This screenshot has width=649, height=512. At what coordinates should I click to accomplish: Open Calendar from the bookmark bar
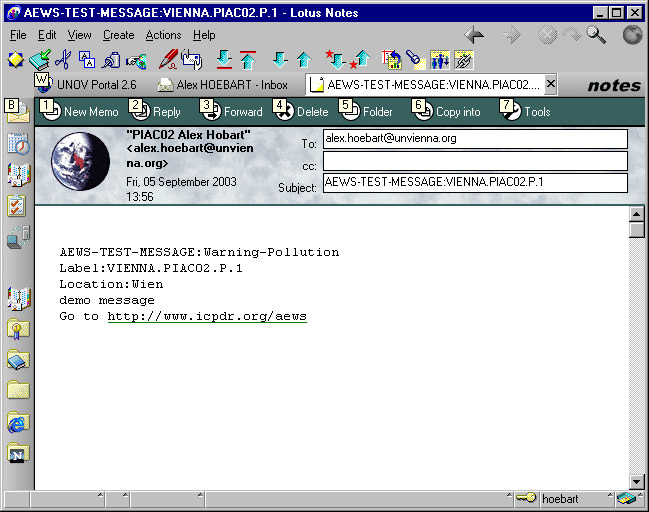pyautogui.click(x=18, y=144)
